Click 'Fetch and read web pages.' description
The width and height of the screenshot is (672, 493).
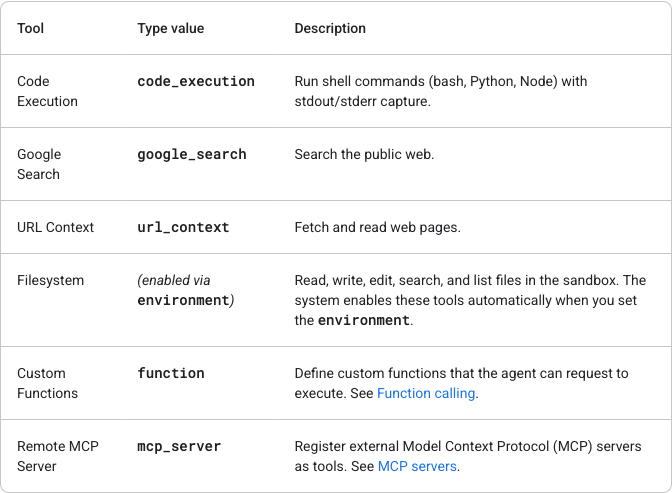(378, 227)
